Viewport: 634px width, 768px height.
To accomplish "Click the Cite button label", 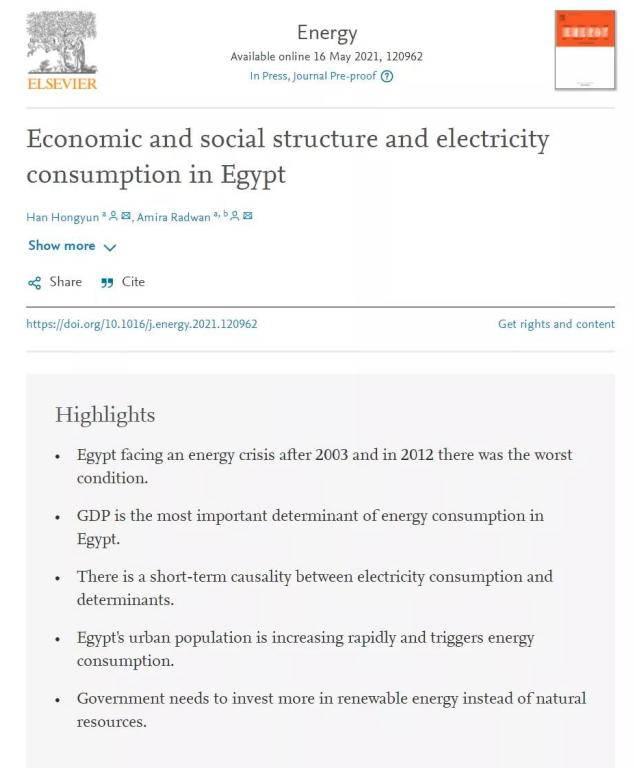I will pyautogui.click(x=133, y=282).
